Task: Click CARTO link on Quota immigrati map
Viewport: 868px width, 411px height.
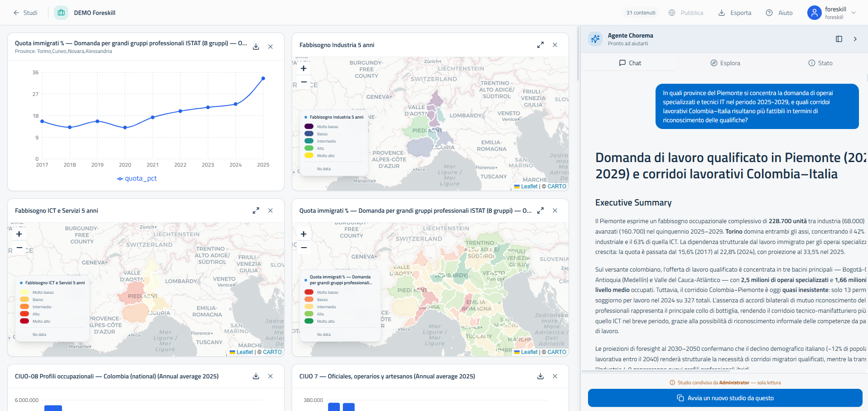Action: coord(557,352)
